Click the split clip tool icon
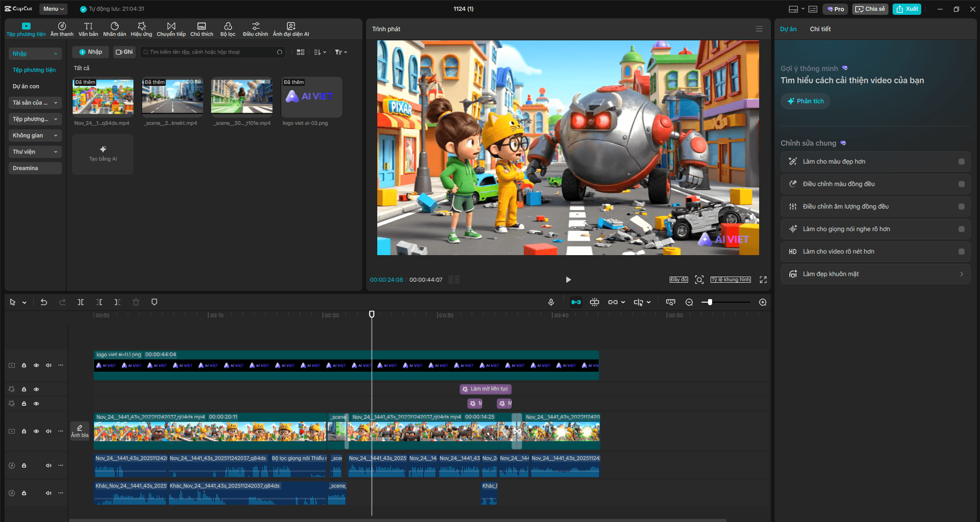This screenshot has width=980, height=522. 81,302
